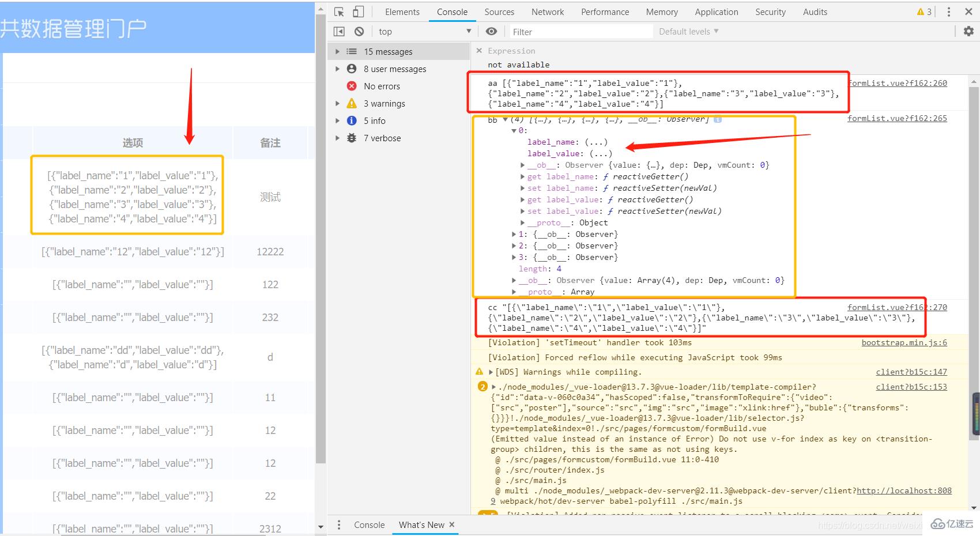Open client?b15c:153 source link
This screenshot has height=536, width=980.
[911, 387]
